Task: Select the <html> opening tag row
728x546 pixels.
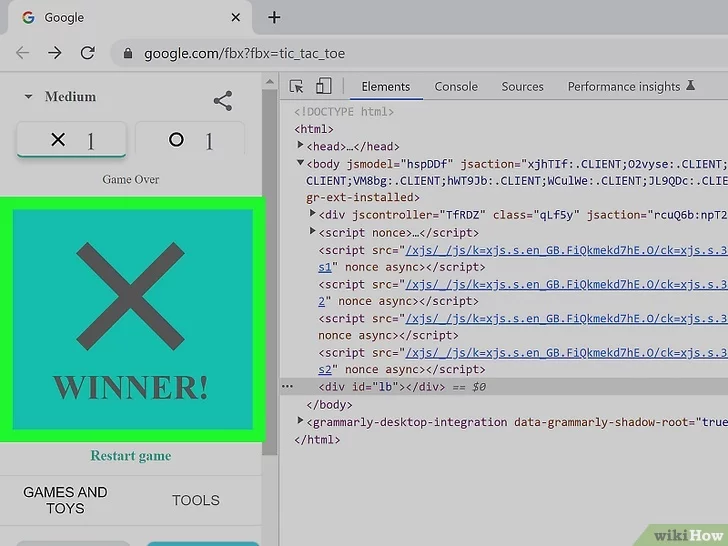Action: click(x=314, y=129)
